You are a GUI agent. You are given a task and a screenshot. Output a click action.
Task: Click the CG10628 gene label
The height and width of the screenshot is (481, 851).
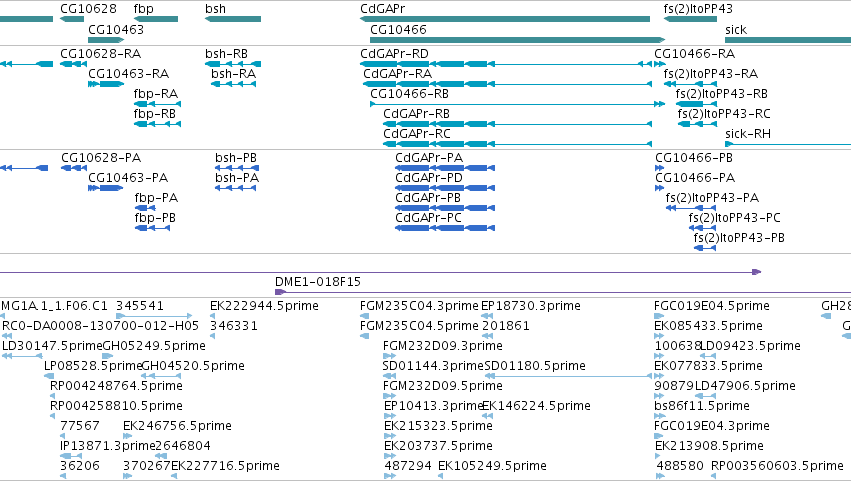(88, 9)
